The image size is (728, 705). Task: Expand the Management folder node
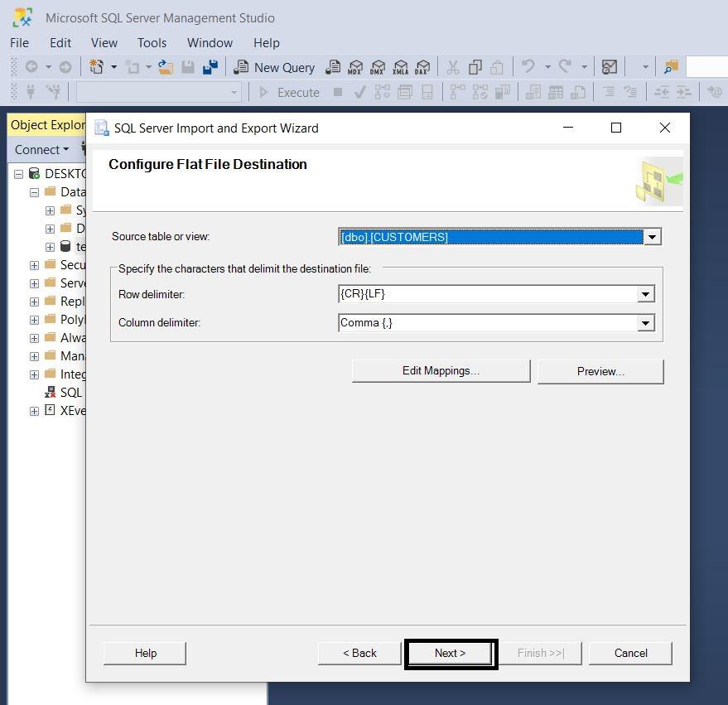click(x=34, y=356)
